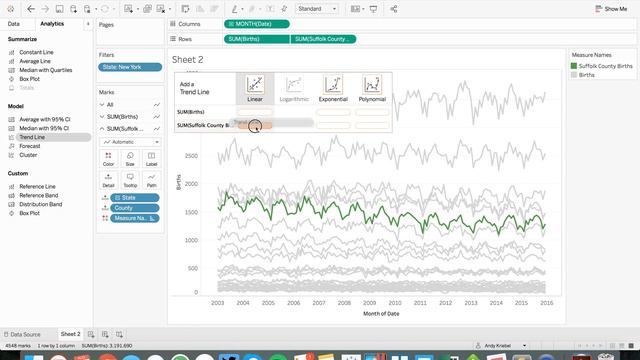The height and width of the screenshot is (360, 640).
Task: Expand the SUM(Births) marks section
Action: [102, 117]
